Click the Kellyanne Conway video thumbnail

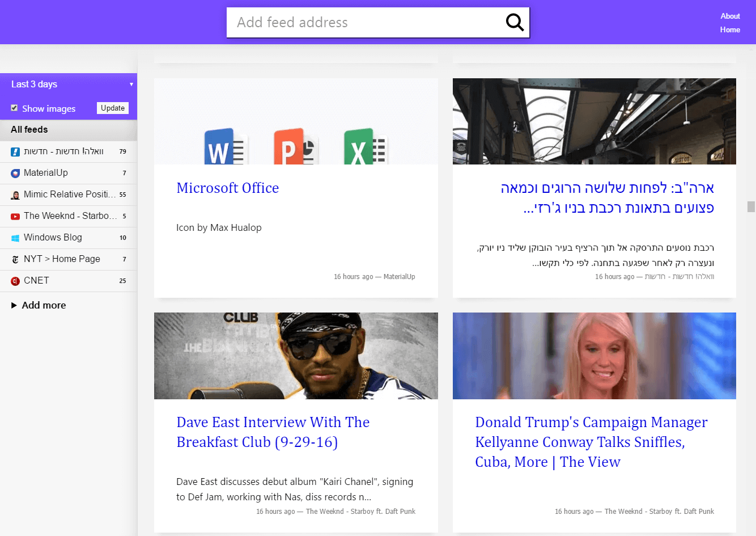[x=594, y=356]
